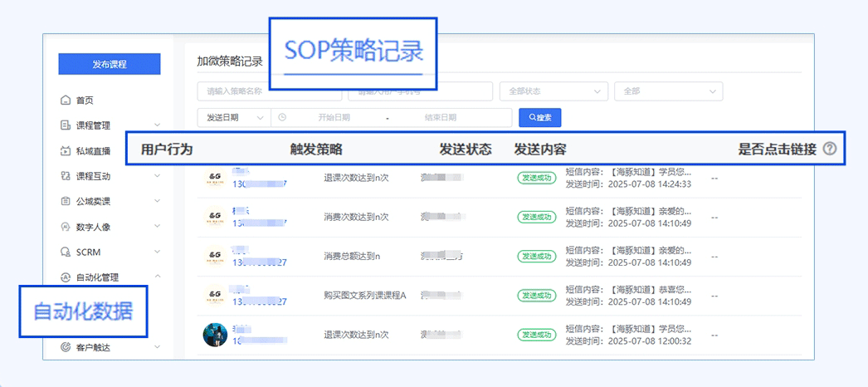Click the avatar in the 购买图文系列课程课程A row
The image size is (868, 387).
click(x=215, y=295)
